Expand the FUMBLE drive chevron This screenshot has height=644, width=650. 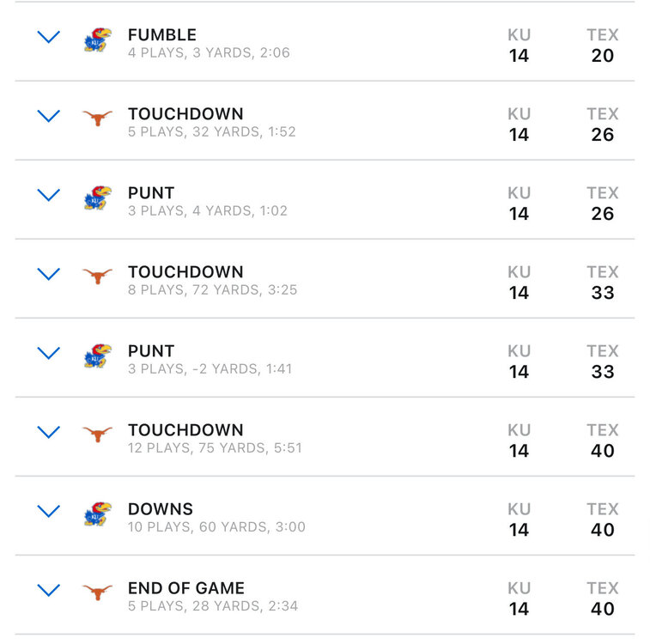pos(49,38)
